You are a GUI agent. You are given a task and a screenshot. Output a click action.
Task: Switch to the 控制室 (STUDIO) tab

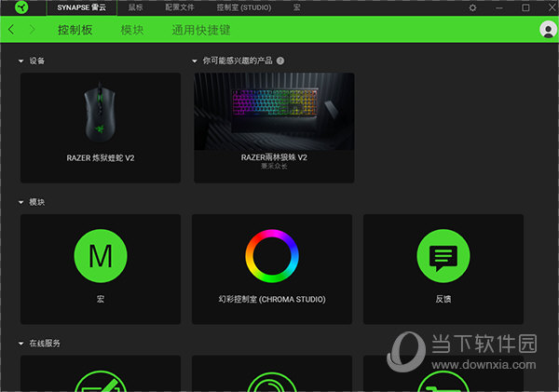(x=244, y=7)
